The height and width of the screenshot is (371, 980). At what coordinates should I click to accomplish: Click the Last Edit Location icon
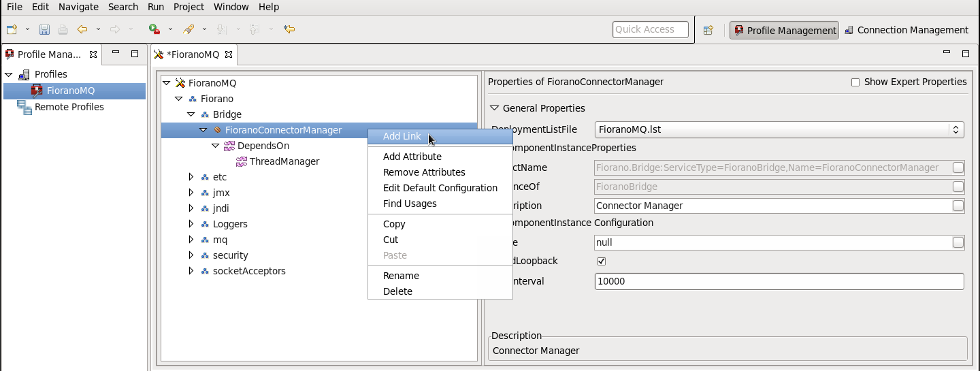(x=289, y=29)
